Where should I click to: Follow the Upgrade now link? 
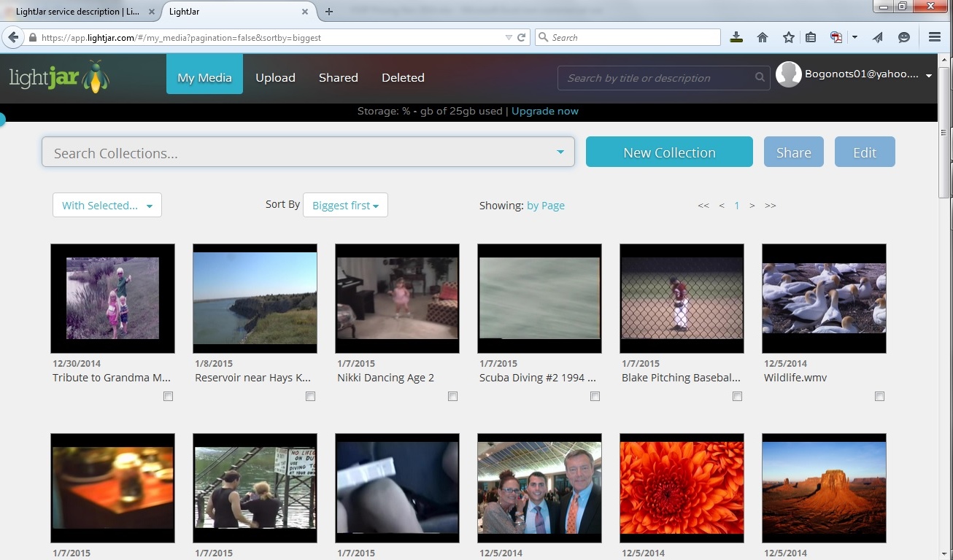(x=544, y=112)
